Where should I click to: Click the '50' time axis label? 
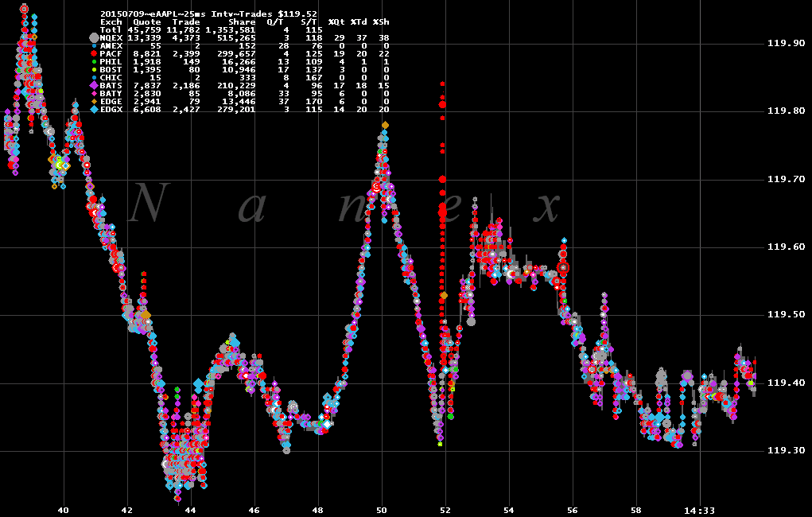pos(382,511)
